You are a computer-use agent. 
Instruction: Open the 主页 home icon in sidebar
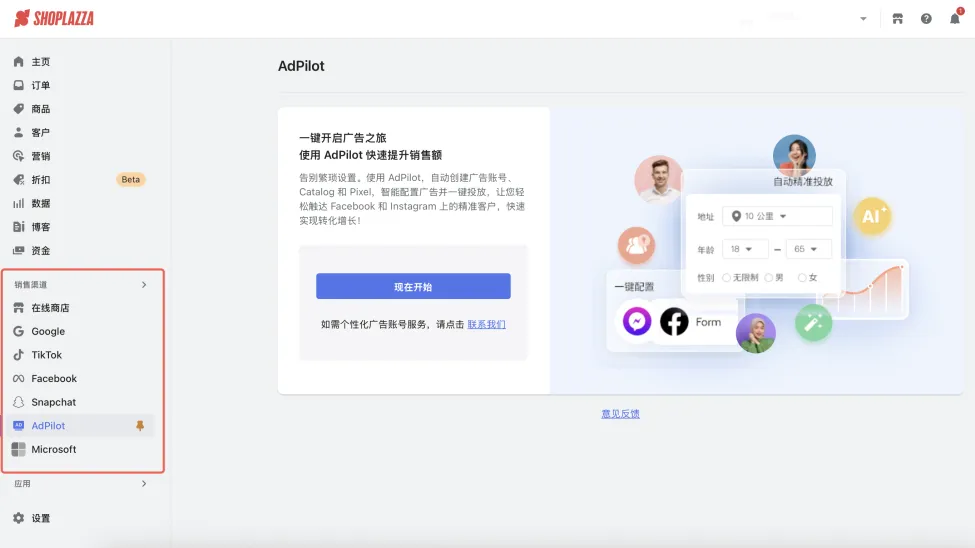19,62
